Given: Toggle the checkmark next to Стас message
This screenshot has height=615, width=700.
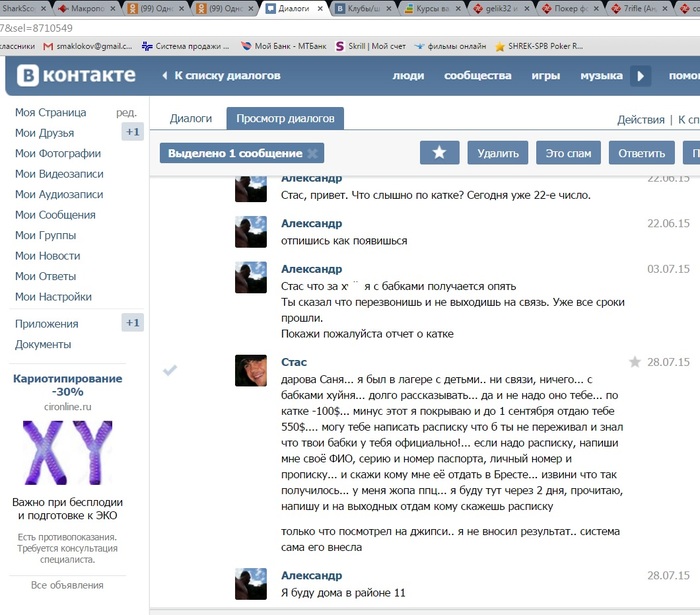Looking at the screenshot, I should (170, 370).
